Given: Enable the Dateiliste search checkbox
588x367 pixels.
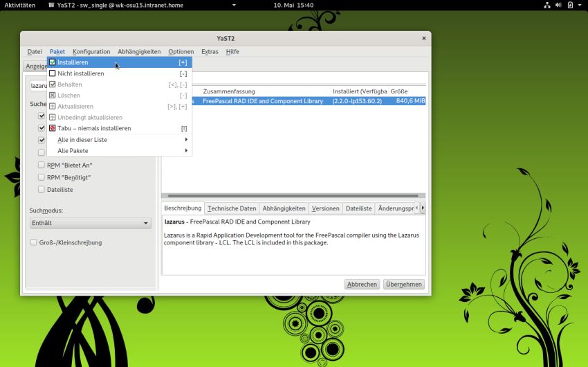Looking at the screenshot, I should coord(42,190).
